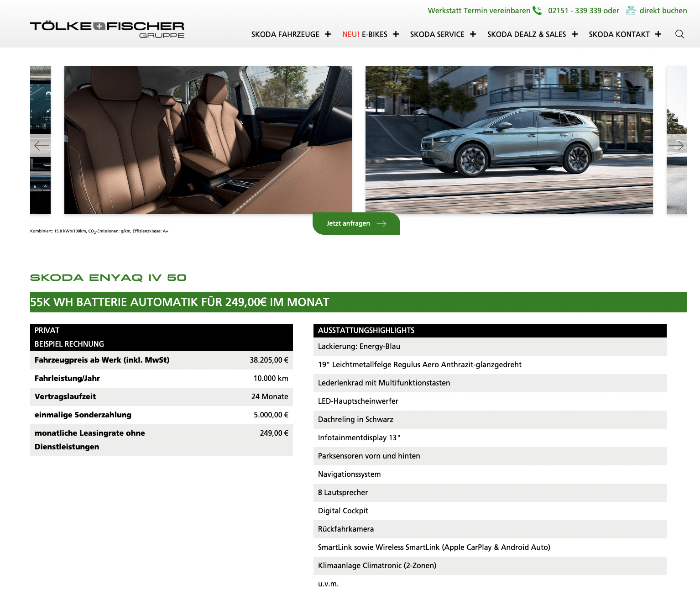Select the 10.000 km mileage value
Image resolution: width=700 pixels, height=601 pixels.
[x=271, y=378]
